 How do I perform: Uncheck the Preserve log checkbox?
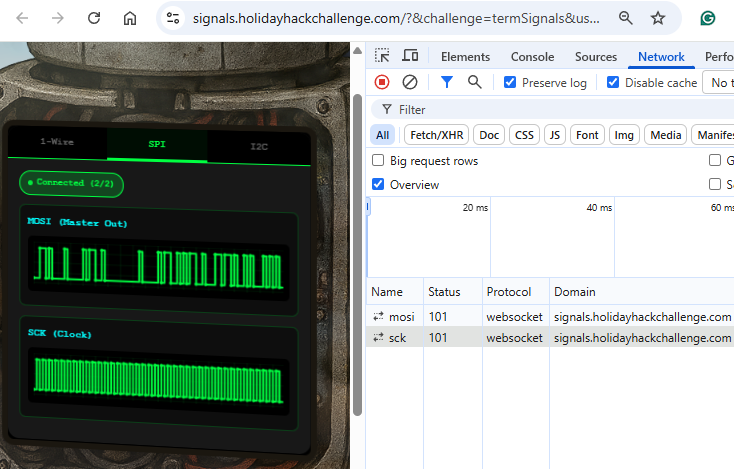pyautogui.click(x=510, y=83)
